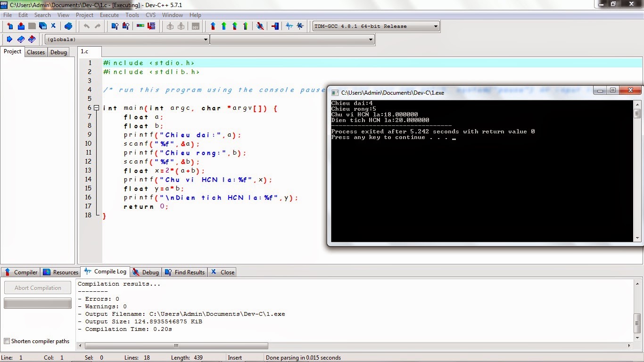Click the console window vertical scrollbar
Viewport: 644px width, 362px height.
pos(637,171)
